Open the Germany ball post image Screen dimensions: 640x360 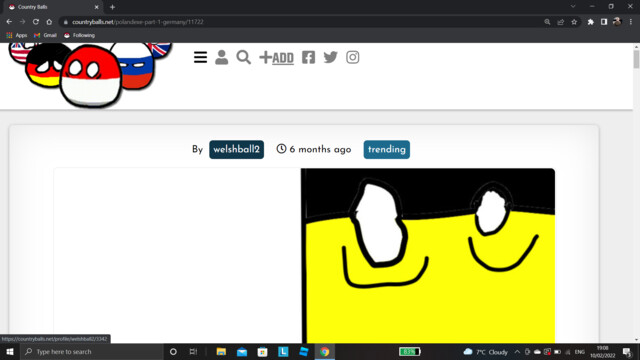(x=428, y=256)
